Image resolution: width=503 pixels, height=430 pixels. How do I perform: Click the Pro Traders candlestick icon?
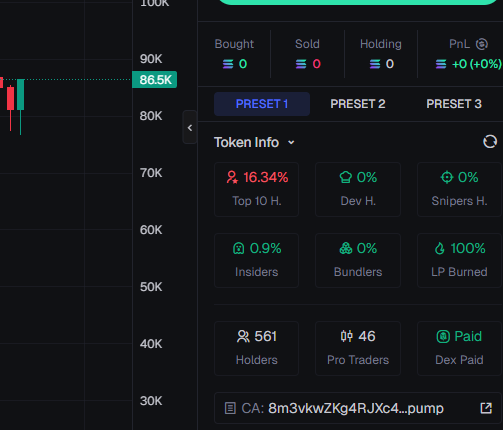[x=347, y=336]
